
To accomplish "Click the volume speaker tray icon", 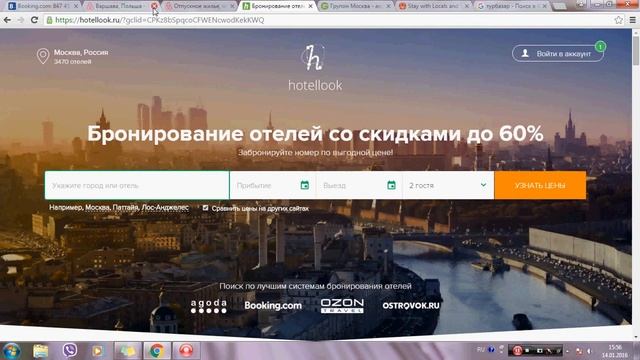I will [x=589, y=351].
